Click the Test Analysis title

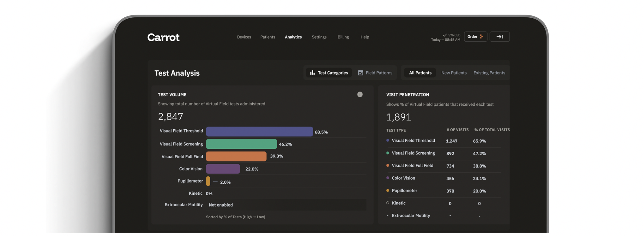[177, 73]
